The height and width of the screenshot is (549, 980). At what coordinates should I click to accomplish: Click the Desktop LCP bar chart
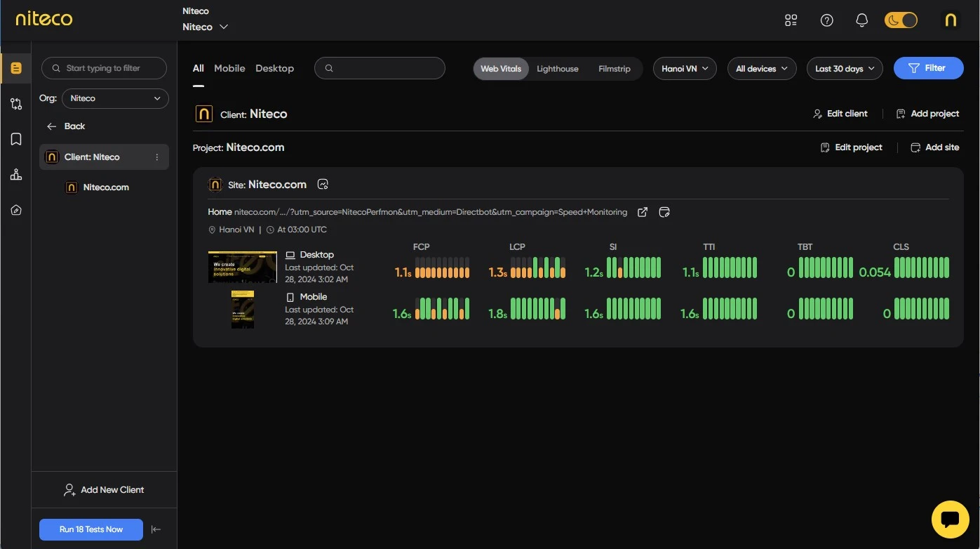[x=537, y=267]
